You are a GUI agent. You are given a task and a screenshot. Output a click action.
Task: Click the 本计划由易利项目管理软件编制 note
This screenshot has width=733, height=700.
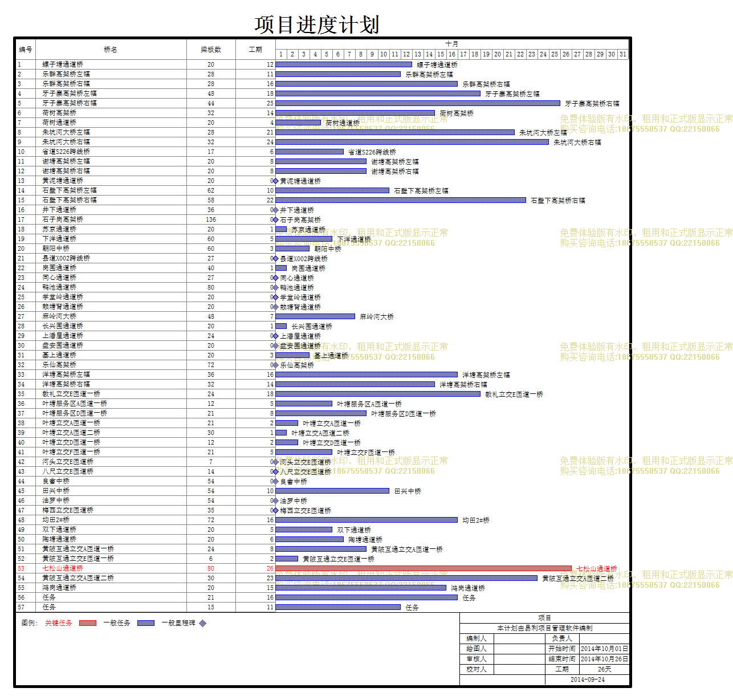point(544,628)
